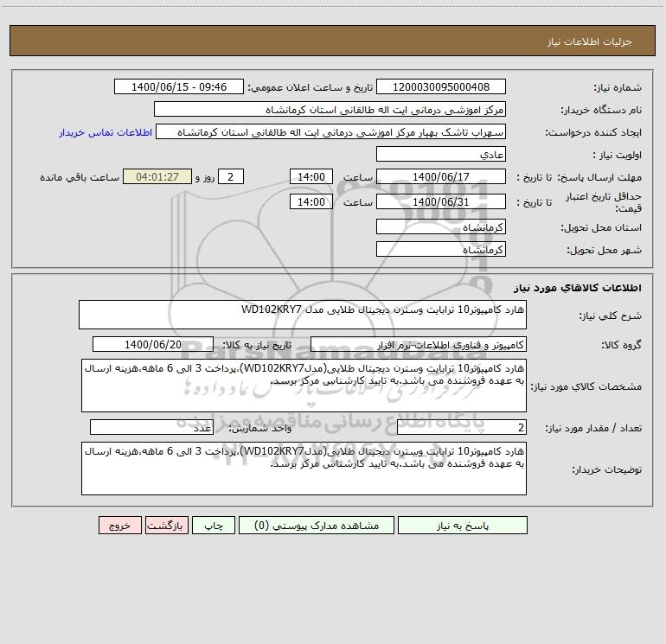Click the unit field 'عدد'
This screenshot has height=644, width=666.
coord(151,428)
